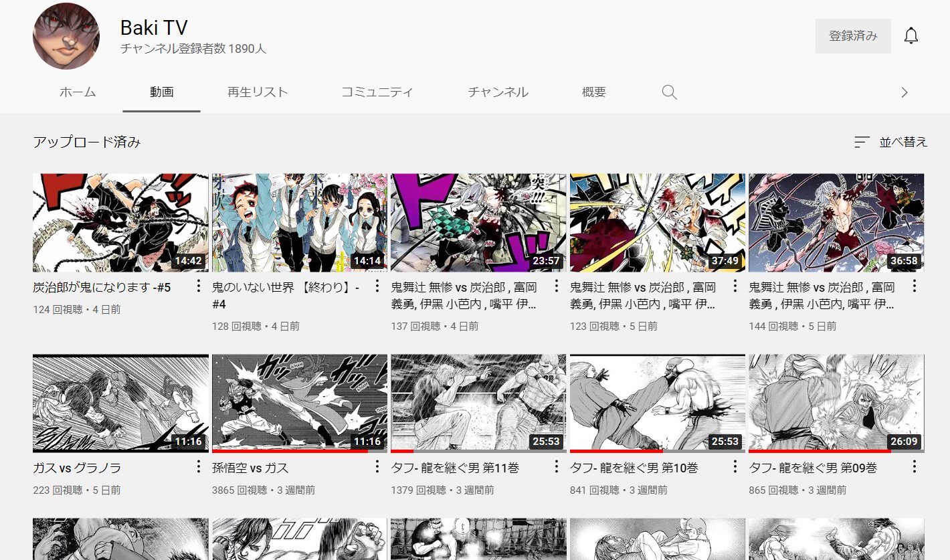
Task: Play the 14:42 thumbnail video
Action: click(120, 223)
